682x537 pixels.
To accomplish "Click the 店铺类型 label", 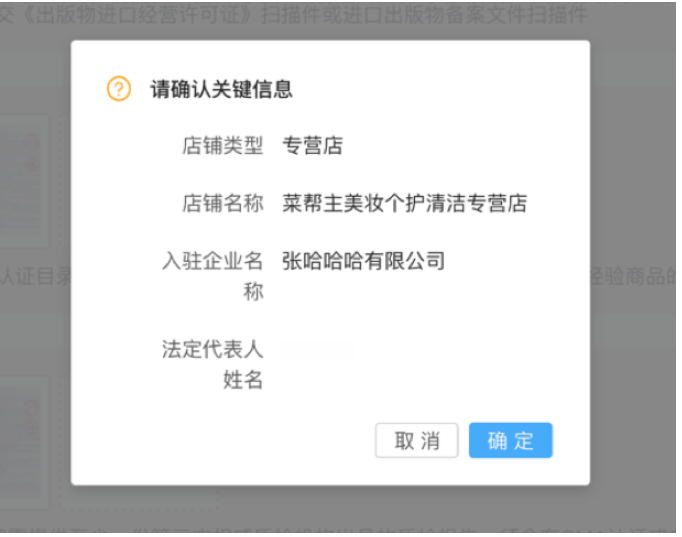I will (223, 145).
